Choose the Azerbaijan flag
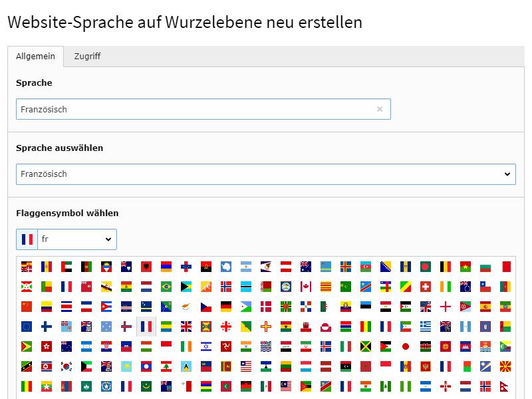 click(366, 267)
